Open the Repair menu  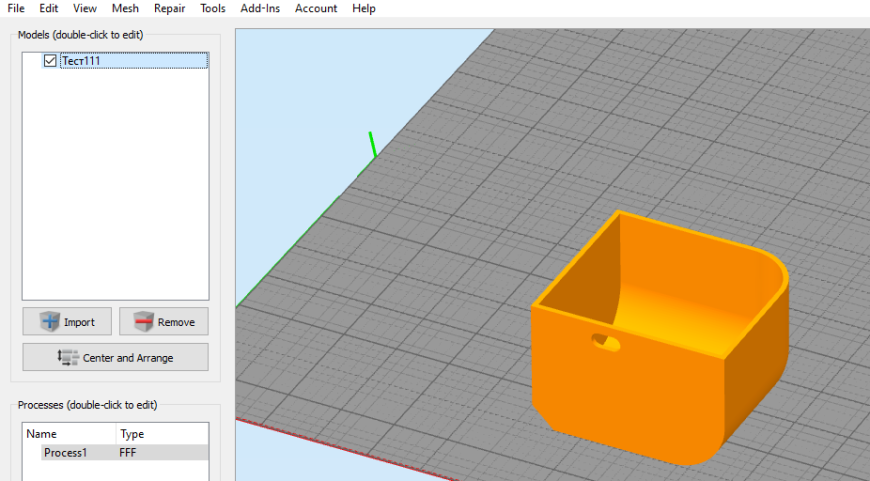(x=169, y=8)
